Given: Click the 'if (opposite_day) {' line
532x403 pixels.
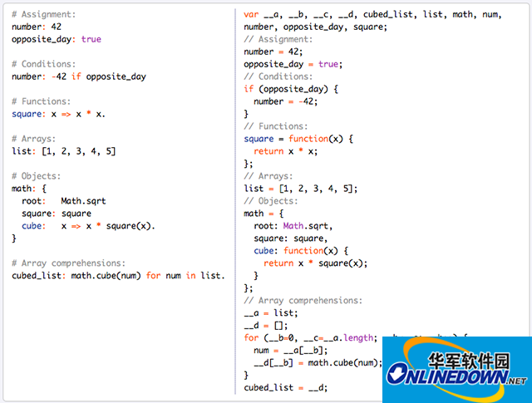Looking at the screenshot, I should click(291, 89).
